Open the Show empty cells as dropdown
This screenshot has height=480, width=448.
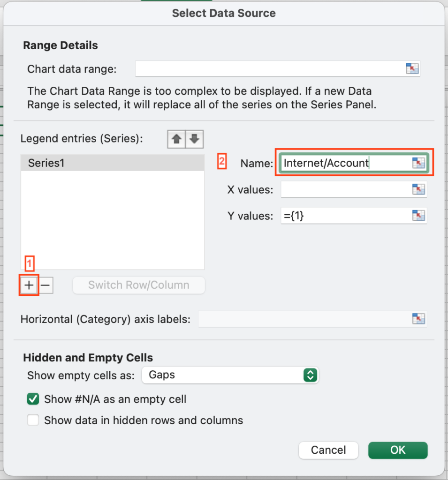pyautogui.click(x=230, y=375)
